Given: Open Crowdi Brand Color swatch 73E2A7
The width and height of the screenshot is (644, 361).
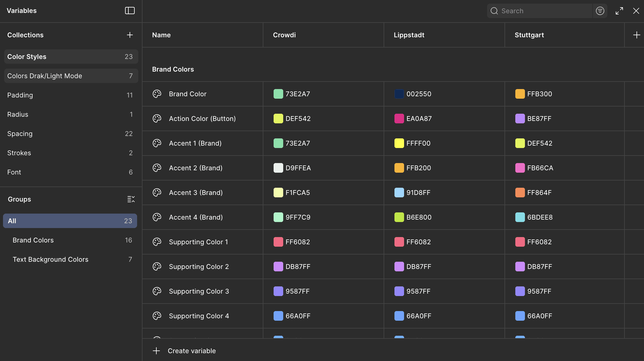Looking at the screenshot, I should click(x=278, y=94).
